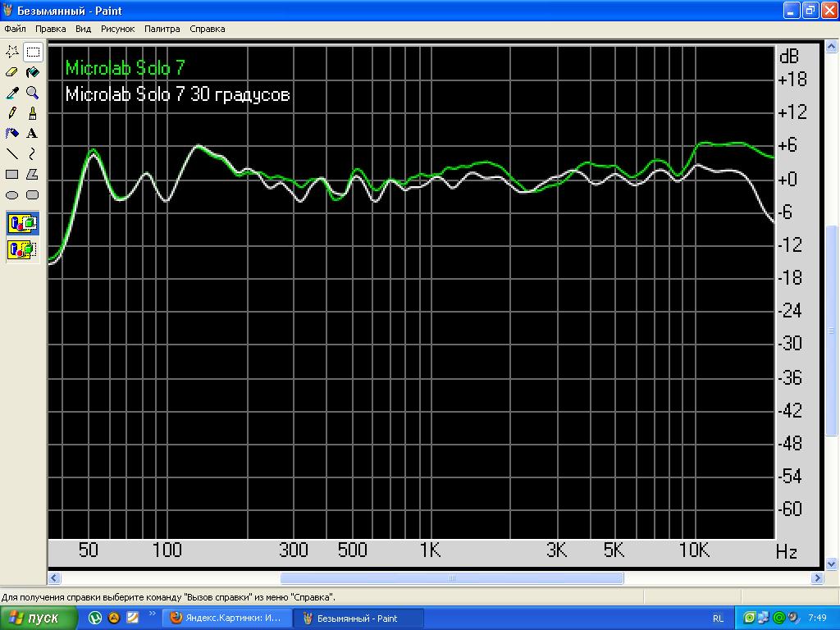Click the '-60' dB scale label

(790, 509)
